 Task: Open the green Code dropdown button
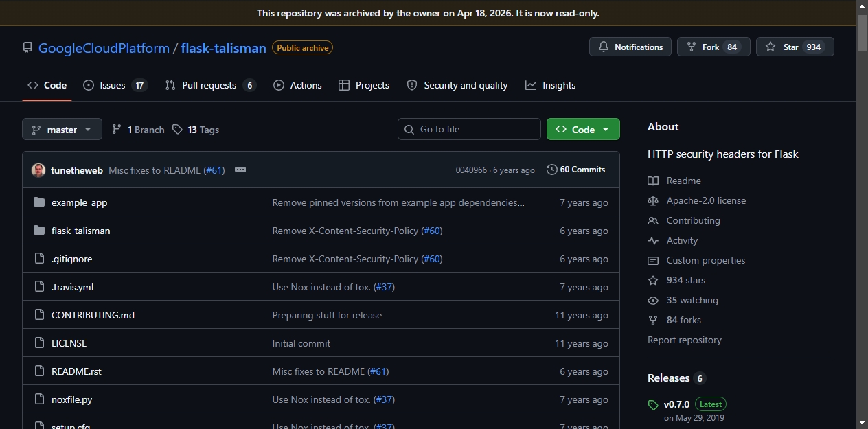pos(583,129)
